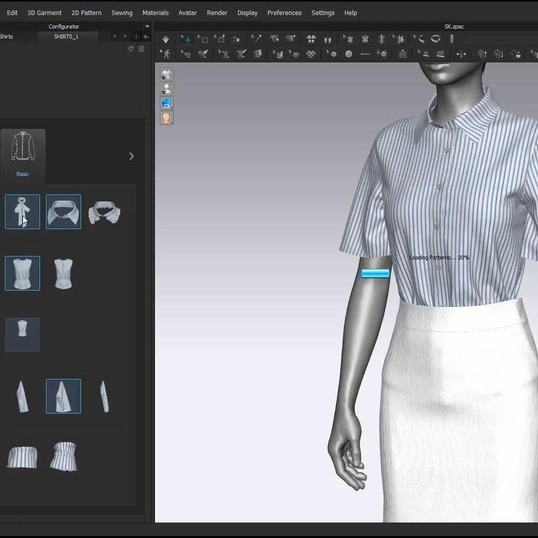Open the Materials menu

coord(155,13)
